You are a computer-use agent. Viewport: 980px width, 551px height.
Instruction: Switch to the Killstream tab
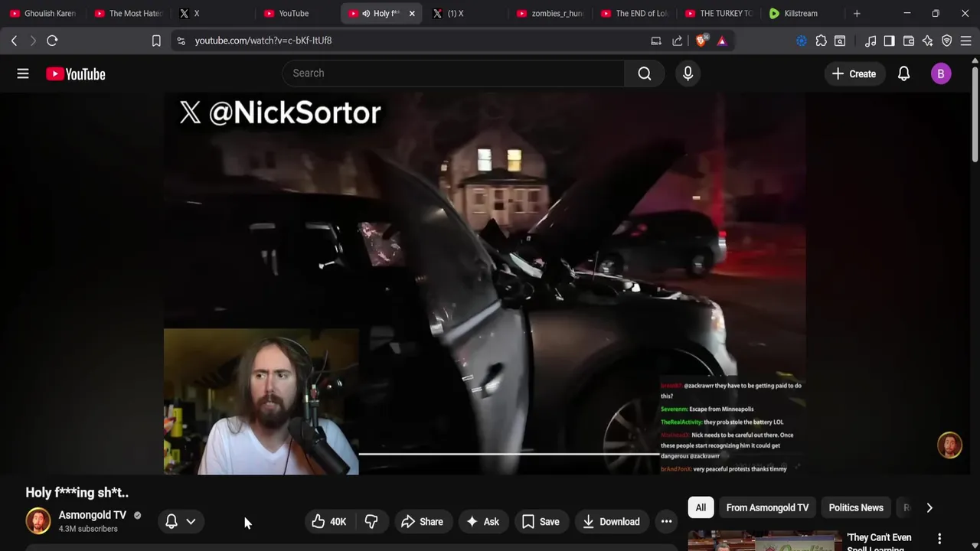click(801, 13)
